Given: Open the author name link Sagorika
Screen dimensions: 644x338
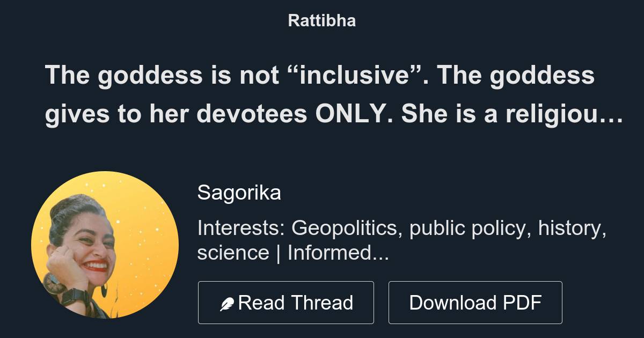Looking at the screenshot, I should coord(239,192).
